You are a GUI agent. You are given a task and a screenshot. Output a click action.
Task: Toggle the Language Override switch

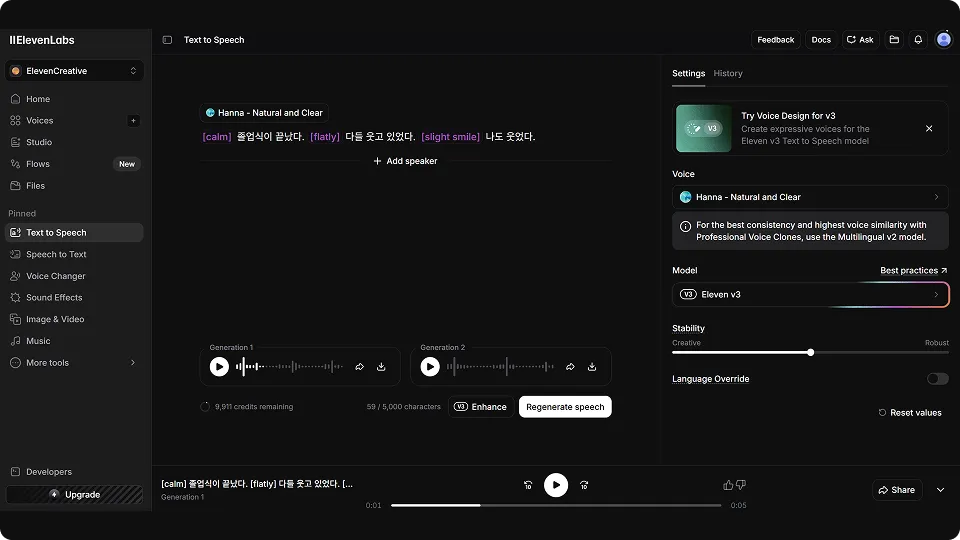point(937,379)
